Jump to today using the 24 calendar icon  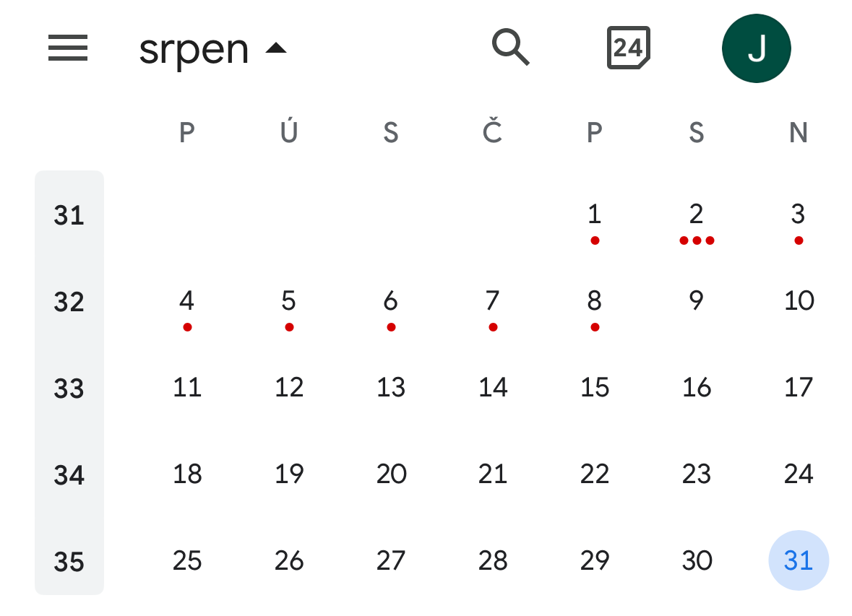[628, 48]
